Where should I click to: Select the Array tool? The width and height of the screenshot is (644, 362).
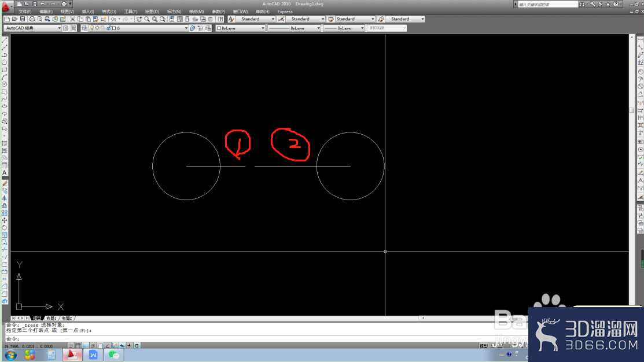pyautogui.click(x=5, y=213)
